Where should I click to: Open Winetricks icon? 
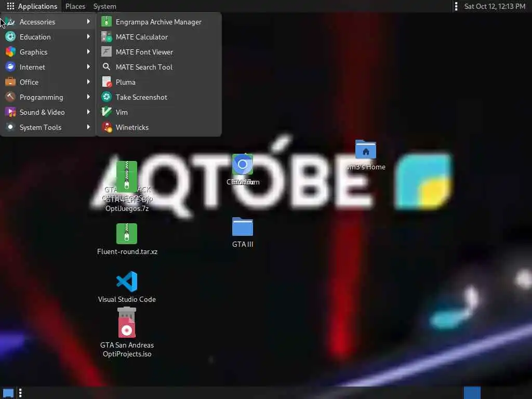pyautogui.click(x=107, y=127)
